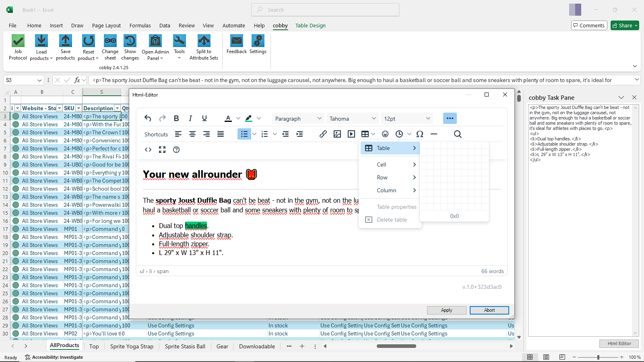Select the Sprite Yoga Strap sheet tab
The height and width of the screenshot is (362, 644).
tap(132, 346)
